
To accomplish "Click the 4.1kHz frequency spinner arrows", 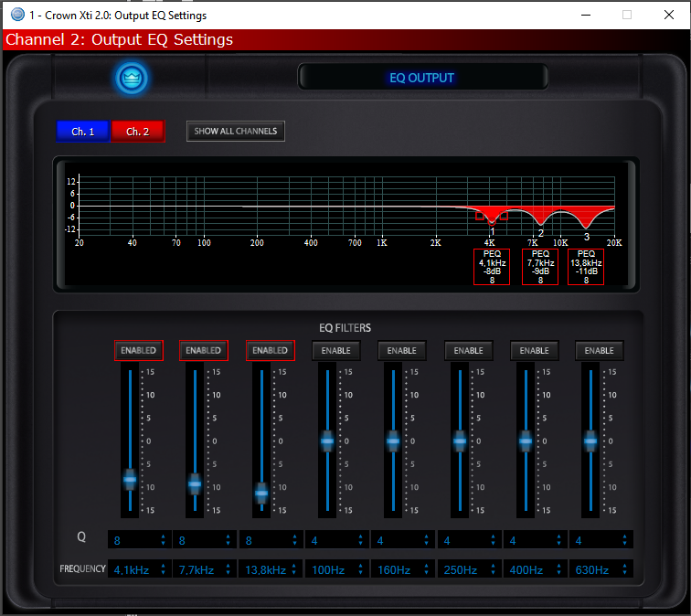I will 164,569.
